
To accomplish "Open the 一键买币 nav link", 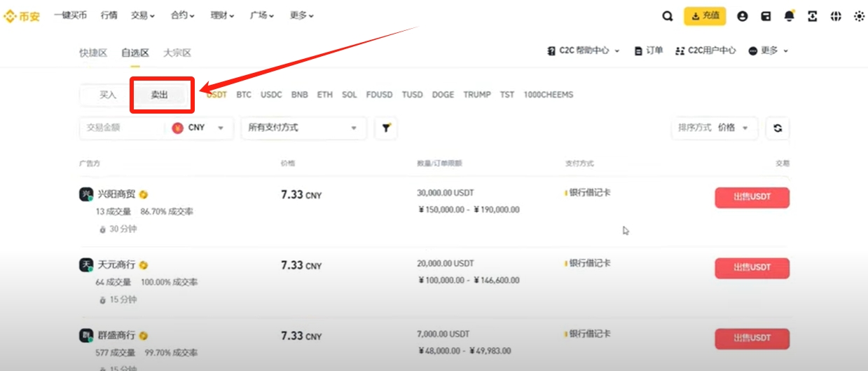I will pyautogui.click(x=70, y=15).
